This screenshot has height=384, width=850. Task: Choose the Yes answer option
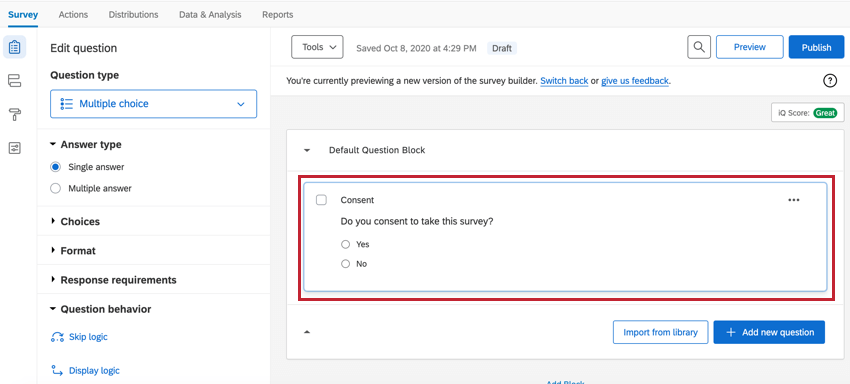point(345,245)
